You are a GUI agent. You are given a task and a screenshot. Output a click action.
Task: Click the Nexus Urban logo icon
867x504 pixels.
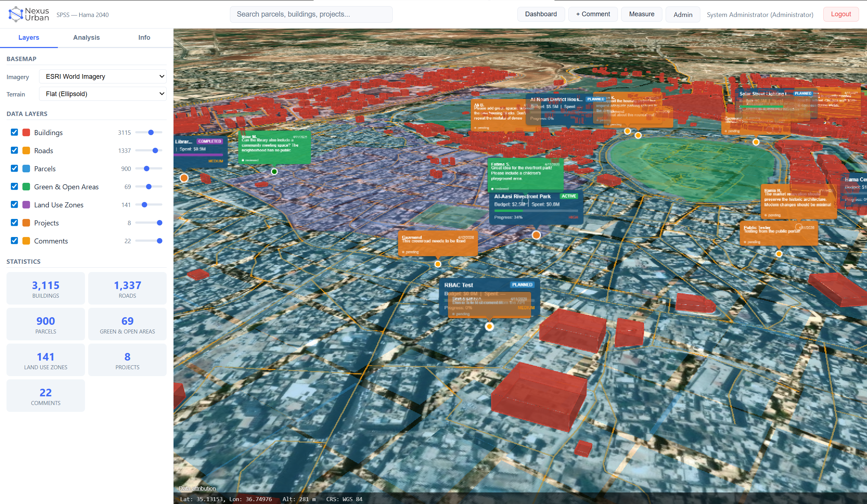(16, 14)
